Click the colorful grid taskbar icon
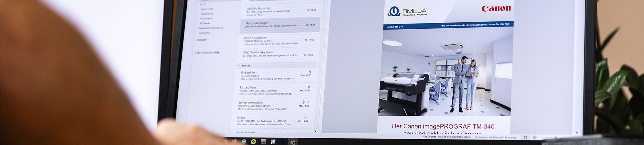The height and width of the screenshot is (145, 644). tap(263, 142)
